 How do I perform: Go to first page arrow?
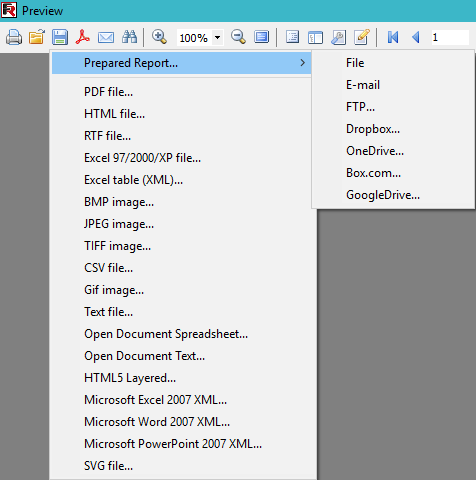pos(393,37)
